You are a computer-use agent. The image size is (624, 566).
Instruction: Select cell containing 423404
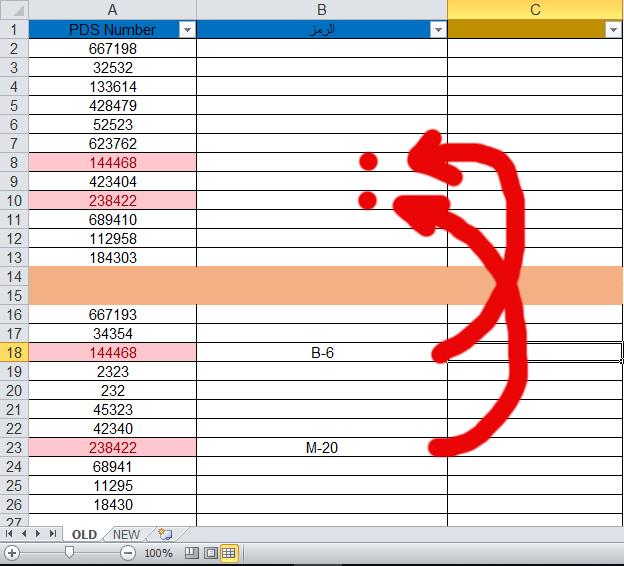pyautogui.click(x=113, y=182)
